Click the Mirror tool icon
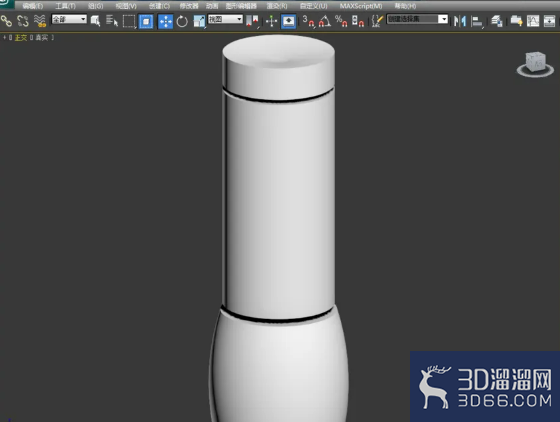560x422 pixels. [460, 21]
